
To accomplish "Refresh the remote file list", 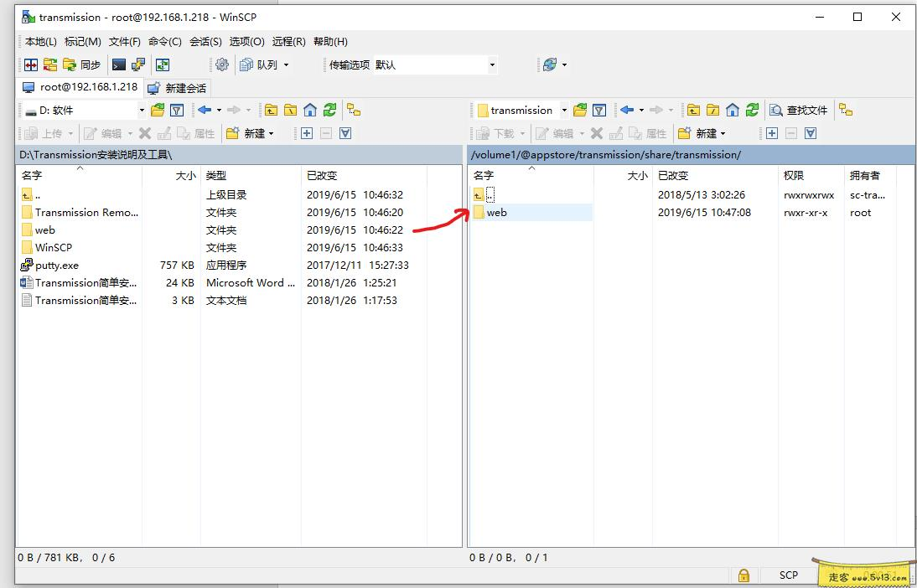I will coord(752,110).
